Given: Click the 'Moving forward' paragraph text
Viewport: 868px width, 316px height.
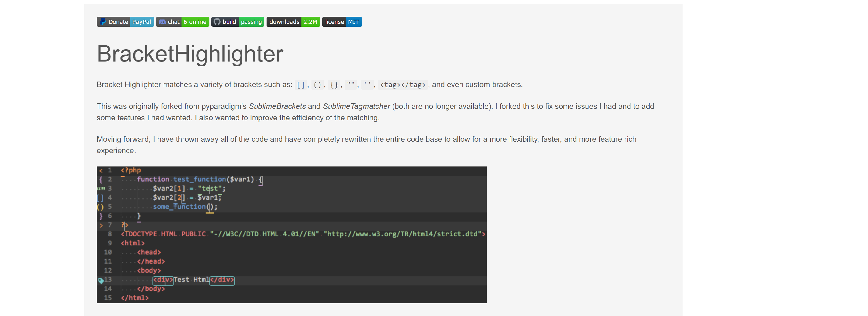Looking at the screenshot, I should pos(366,145).
